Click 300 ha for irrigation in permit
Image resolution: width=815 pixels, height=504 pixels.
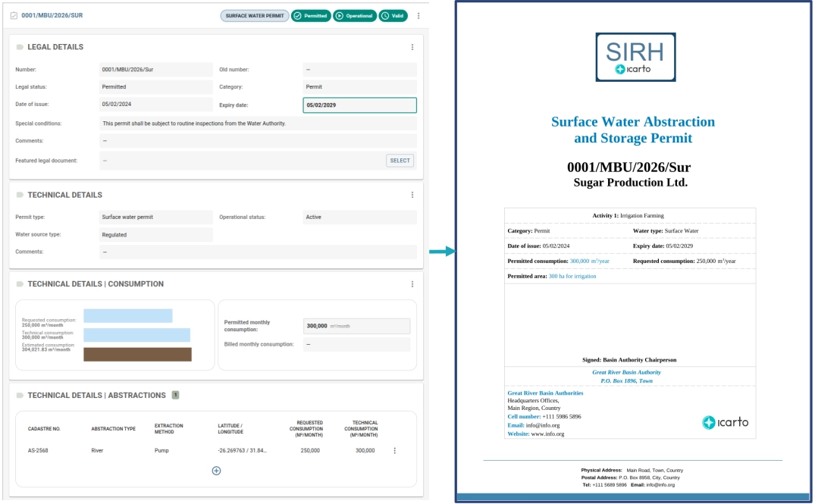point(572,277)
